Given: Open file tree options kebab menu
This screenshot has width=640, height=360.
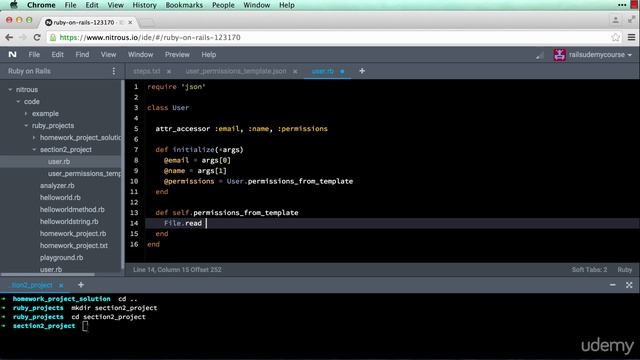Looking at the screenshot, I should (114, 71).
